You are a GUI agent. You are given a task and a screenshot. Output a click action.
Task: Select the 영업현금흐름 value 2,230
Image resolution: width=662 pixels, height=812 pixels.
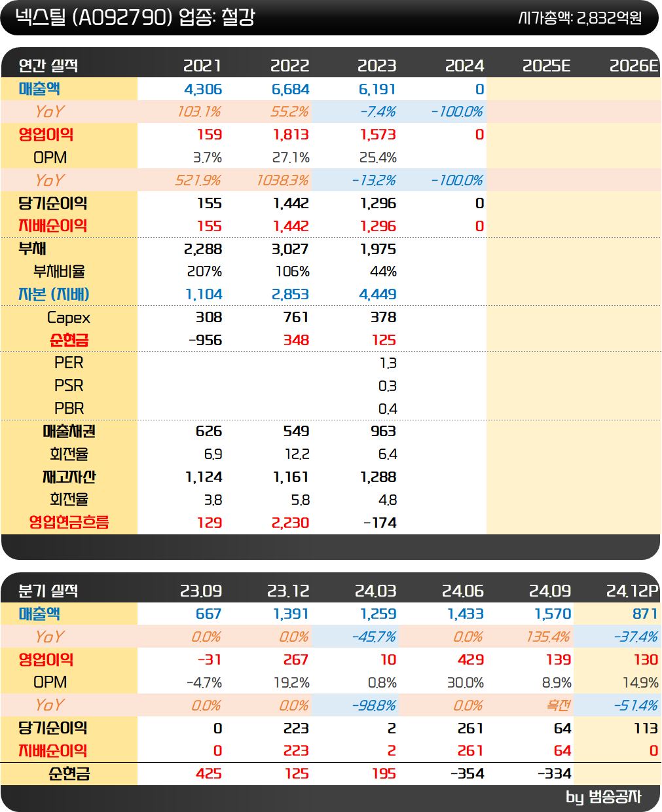[290, 523]
